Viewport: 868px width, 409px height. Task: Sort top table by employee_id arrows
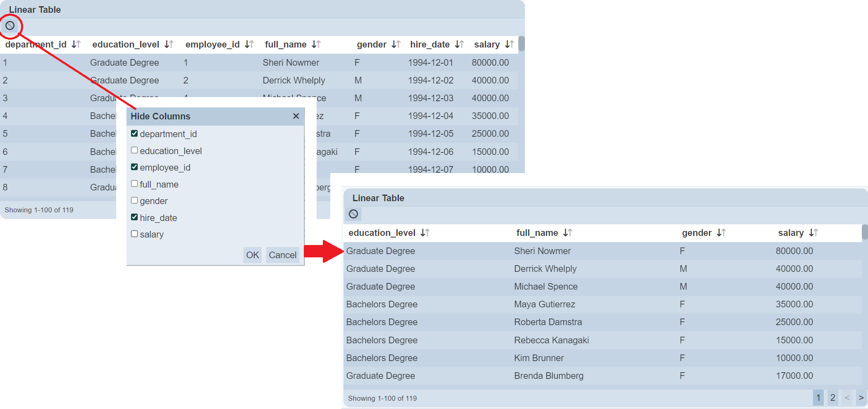(x=249, y=44)
